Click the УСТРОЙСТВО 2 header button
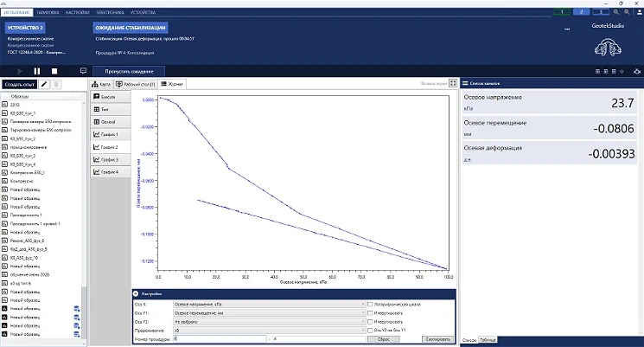Viewport: 644px width, 347px height. tap(25, 28)
